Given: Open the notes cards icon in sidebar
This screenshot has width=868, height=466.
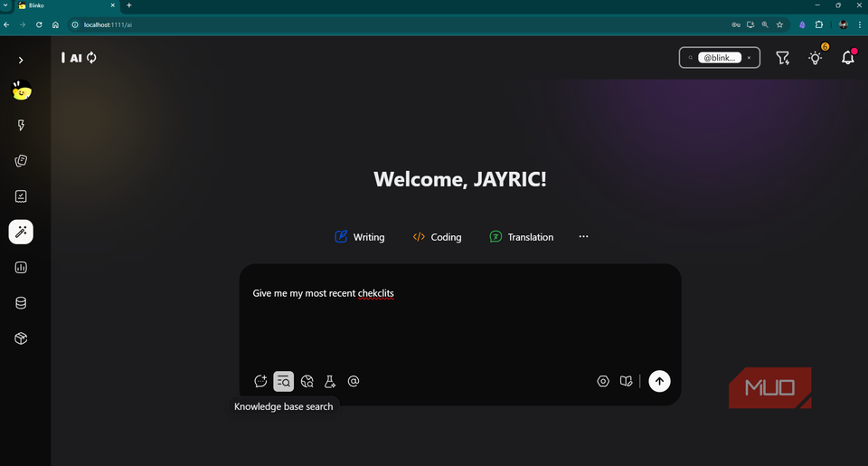Looking at the screenshot, I should tap(21, 161).
